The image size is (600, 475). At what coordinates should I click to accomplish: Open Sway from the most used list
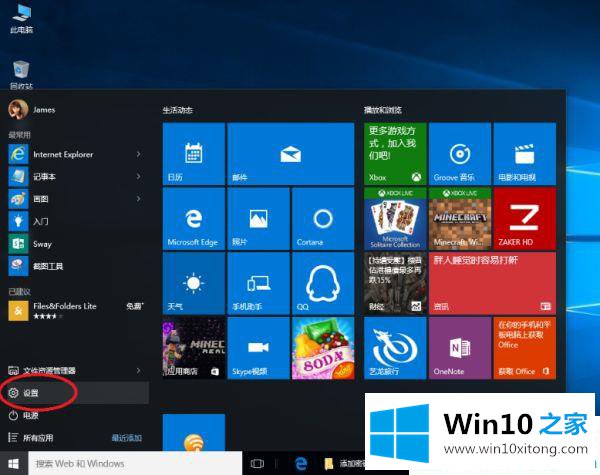tap(75, 244)
